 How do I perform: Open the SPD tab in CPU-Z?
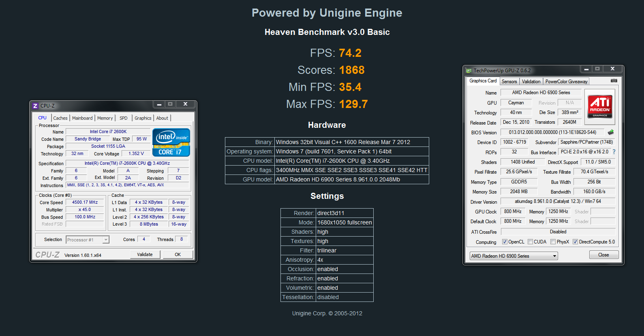pyautogui.click(x=124, y=118)
